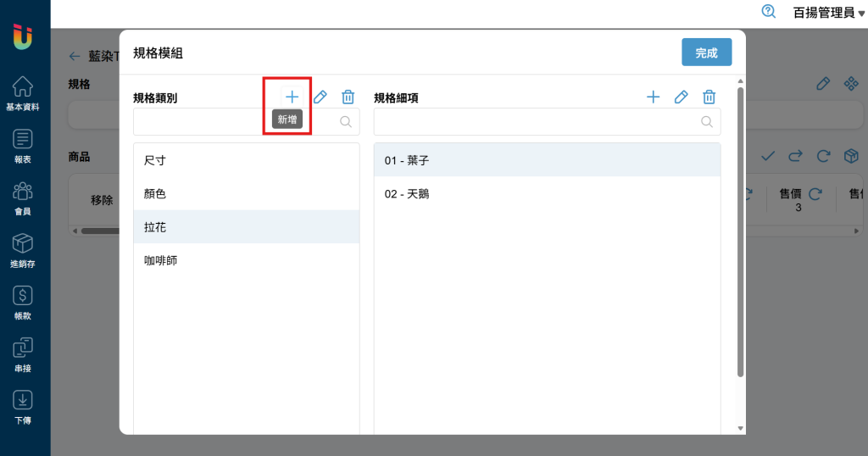
Task: Click the dialog's vertical scrollbar
Action: 741,229
